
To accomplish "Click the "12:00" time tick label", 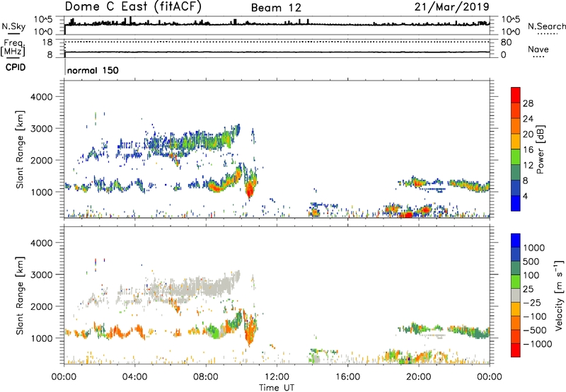I will pyautogui.click(x=277, y=377).
